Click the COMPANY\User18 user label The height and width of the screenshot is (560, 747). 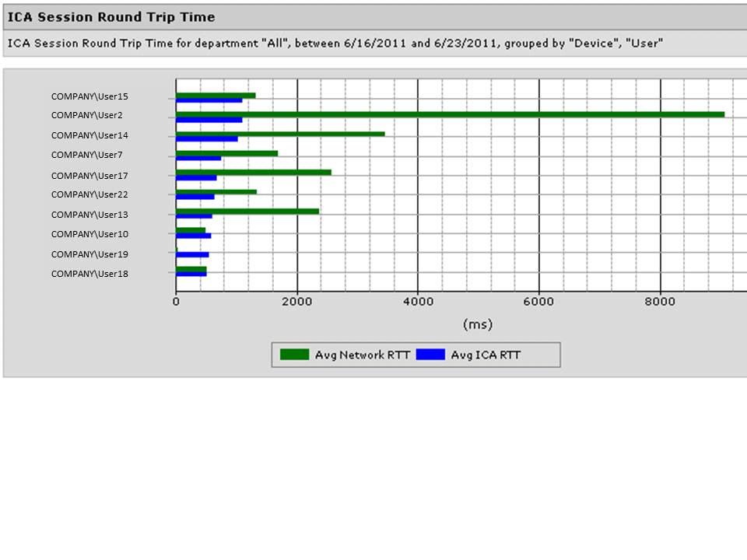point(89,274)
